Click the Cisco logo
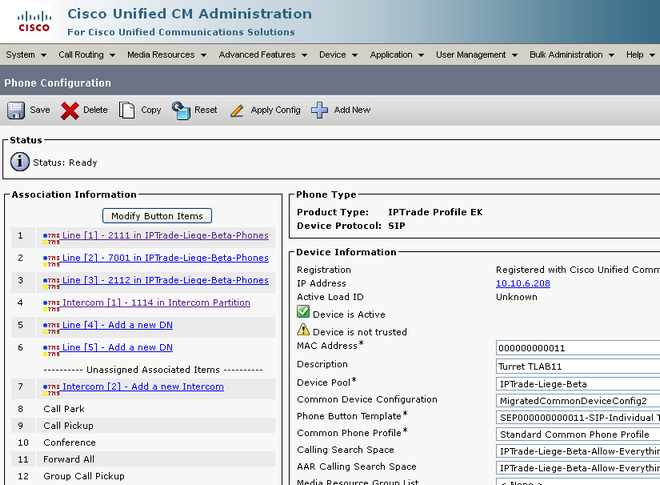Screen dimensions: 660x485 34,22
